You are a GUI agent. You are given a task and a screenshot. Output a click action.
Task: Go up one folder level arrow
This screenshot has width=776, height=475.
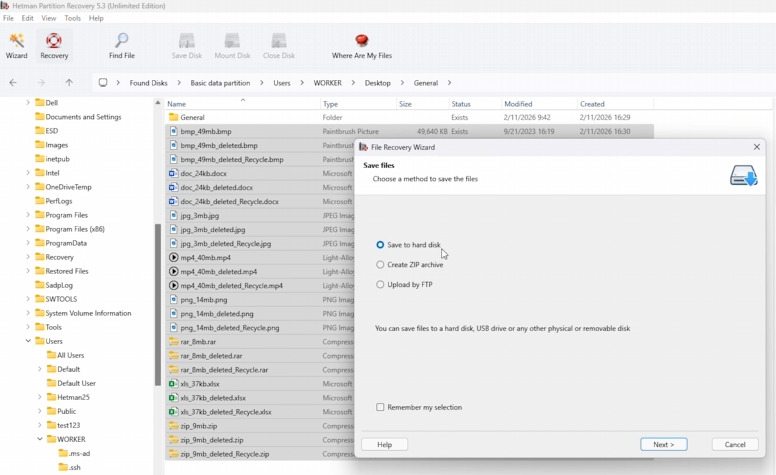click(x=69, y=83)
